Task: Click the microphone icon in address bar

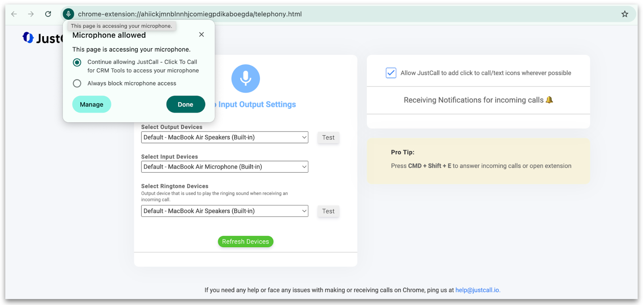Action: (x=68, y=14)
